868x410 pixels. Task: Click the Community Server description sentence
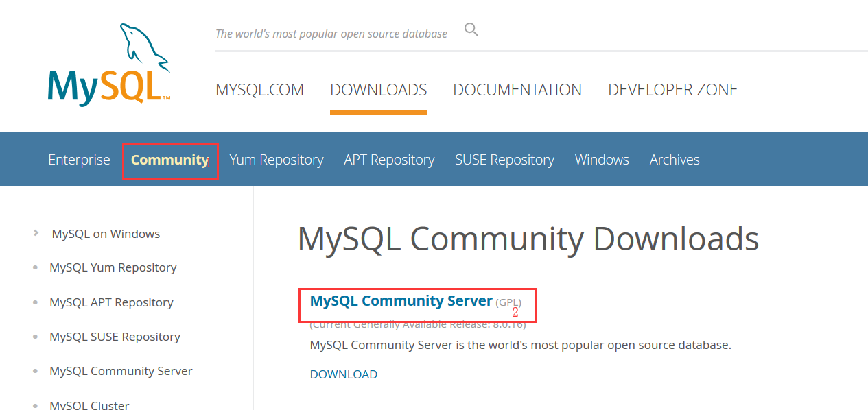[521, 345]
